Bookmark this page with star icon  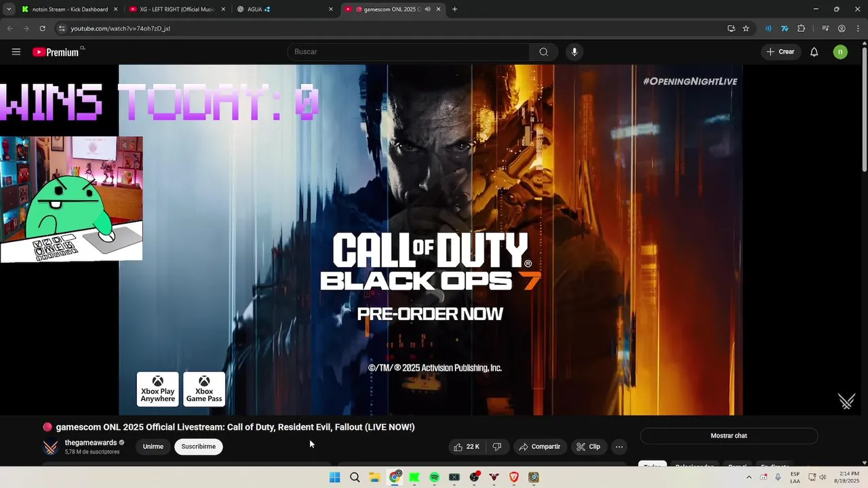(x=746, y=28)
